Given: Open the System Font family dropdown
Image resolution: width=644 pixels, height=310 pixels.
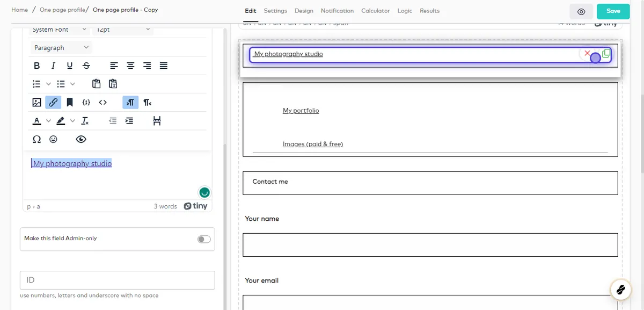Looking at the screenshot, I should pyautogui.click(x=60, y=30).
